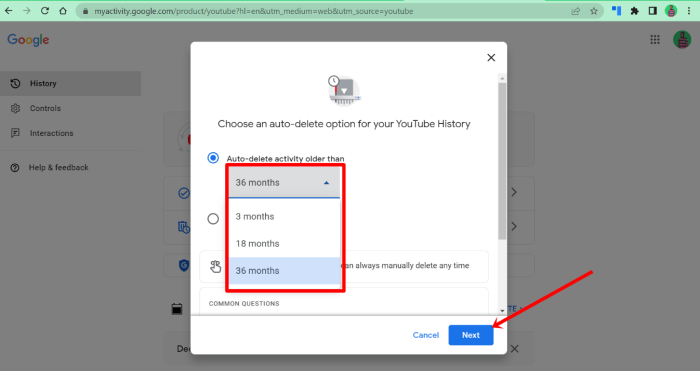Open the Extensions puzzle icon
Screen dimensions: 700x371
[x=634, y=11]
